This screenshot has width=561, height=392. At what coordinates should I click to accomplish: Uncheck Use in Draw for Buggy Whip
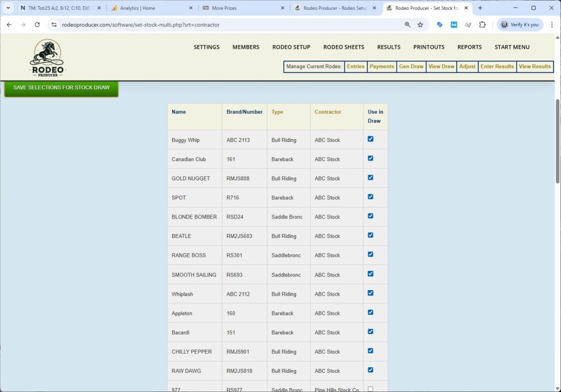click(x=369, y=139)
